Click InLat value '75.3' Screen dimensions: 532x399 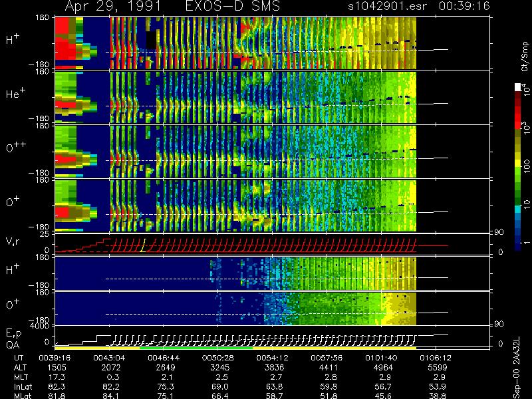[166, 386]
